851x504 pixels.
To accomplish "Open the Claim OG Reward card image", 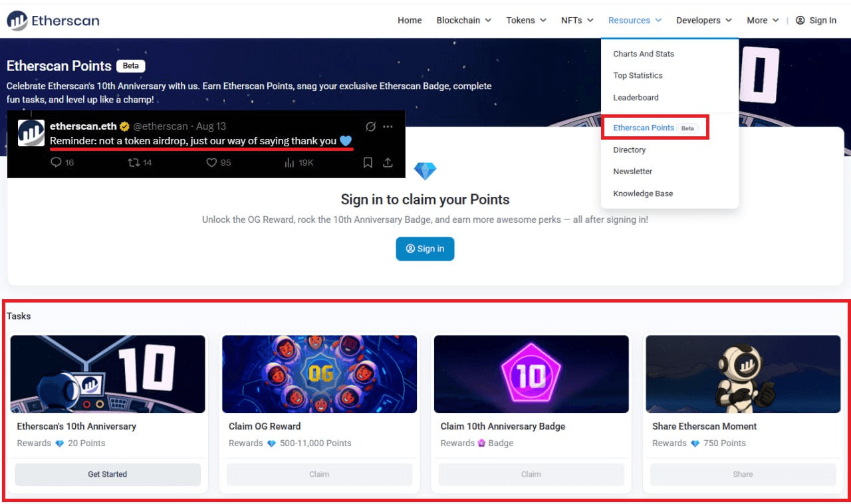I will pyautogui.click(x=319, y=374).
